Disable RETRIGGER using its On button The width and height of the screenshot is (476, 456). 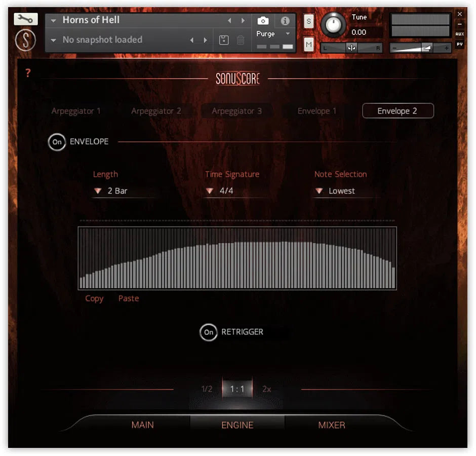209,332
